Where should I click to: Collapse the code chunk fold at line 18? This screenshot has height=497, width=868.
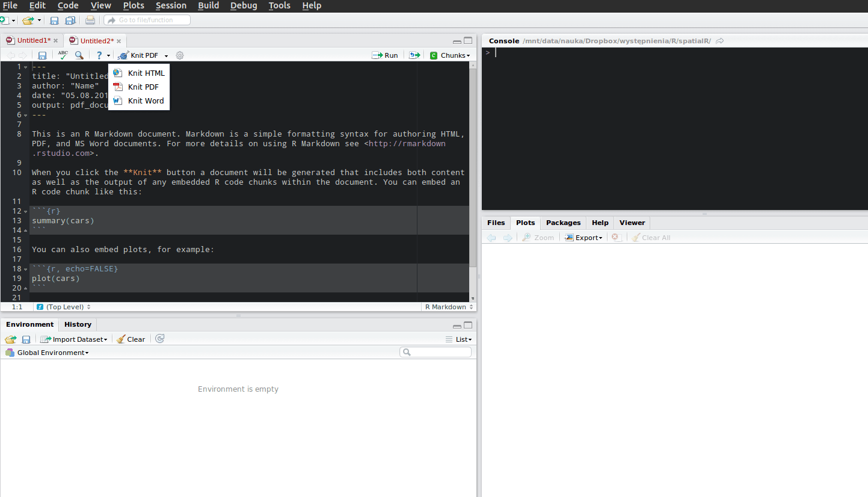point(25,269)
